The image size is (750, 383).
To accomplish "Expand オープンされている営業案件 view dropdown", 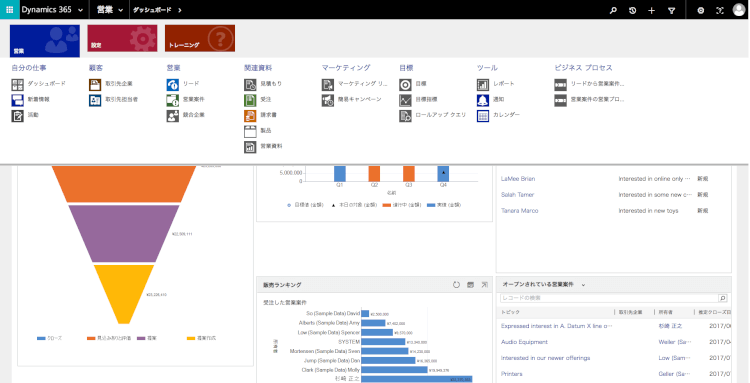I will [x=584, y=285].
